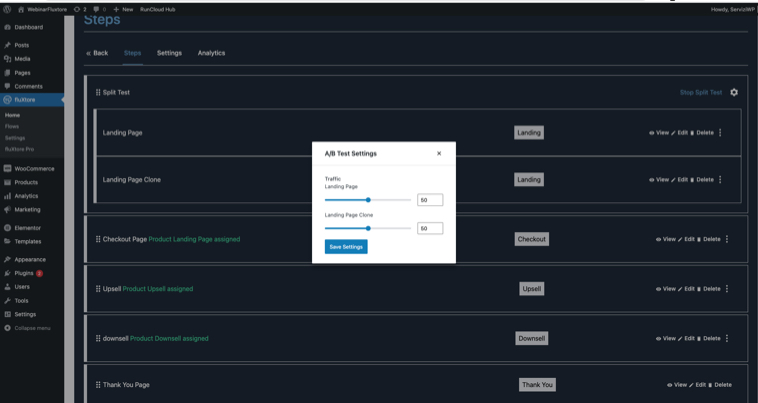Delete the Upsell step

[x=707, y=289]
